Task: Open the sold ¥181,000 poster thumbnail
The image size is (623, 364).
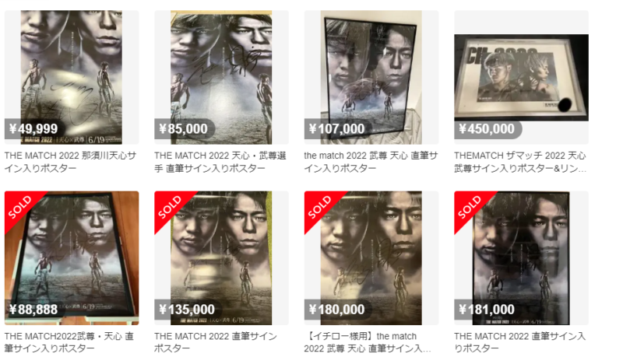Action: pyautogui.click(x=521, y=257)
